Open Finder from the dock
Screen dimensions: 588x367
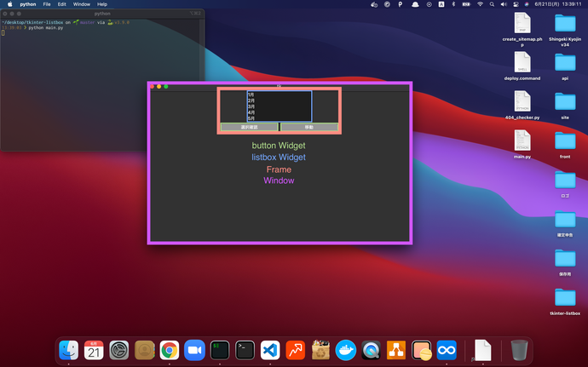point(69,349)
